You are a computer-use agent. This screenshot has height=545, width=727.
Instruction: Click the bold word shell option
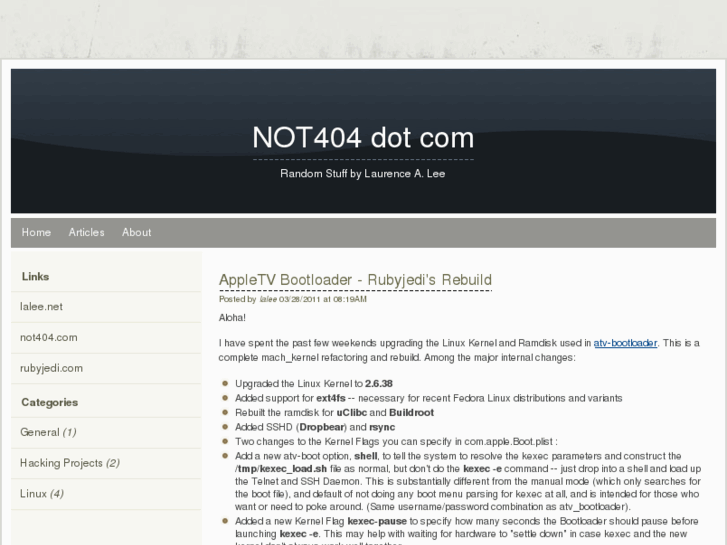(366, 456)
